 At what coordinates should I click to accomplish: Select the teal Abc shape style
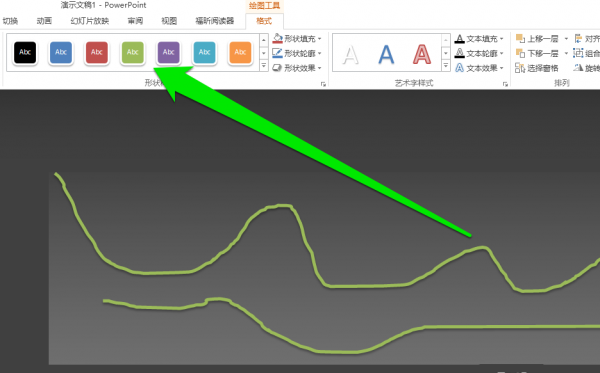(204, 52)
